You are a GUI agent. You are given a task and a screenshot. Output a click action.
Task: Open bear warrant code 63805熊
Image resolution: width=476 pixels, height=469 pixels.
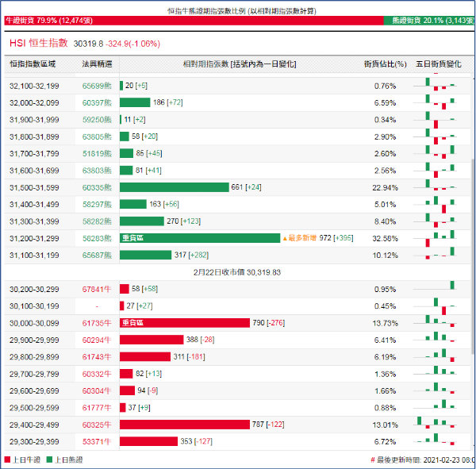click(x=97, y=136)
